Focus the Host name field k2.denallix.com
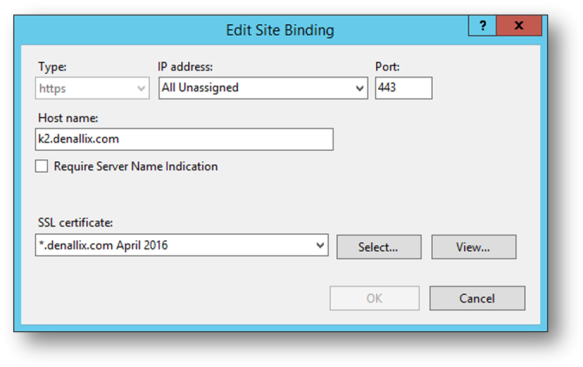The height and width of the screenshot is (367, 583). (x=184, y=139)
